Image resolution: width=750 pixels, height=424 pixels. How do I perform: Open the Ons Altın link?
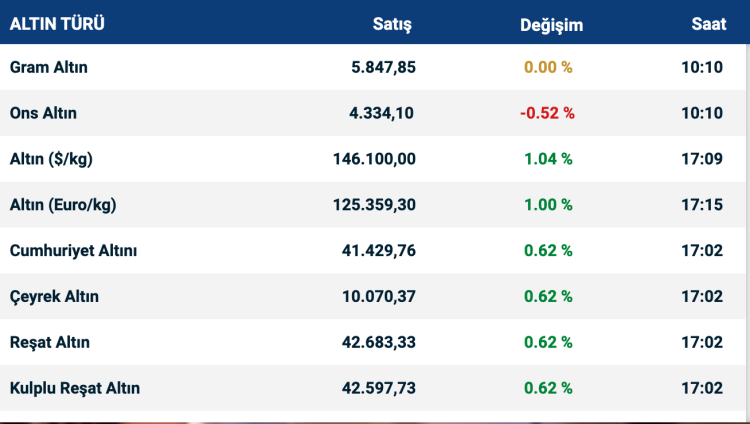(43, 113)
